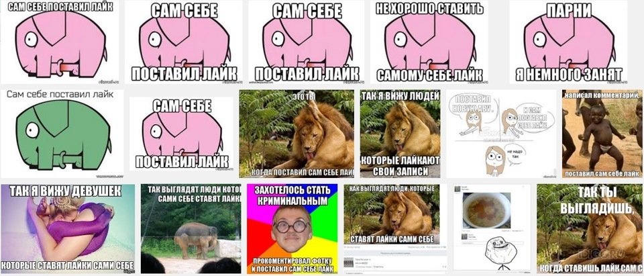644x276 pixels.
Task: Open the 'ТАК ТЫ ВЫГЛЯДИШЬ' lion meme
Action: point(590,229)
